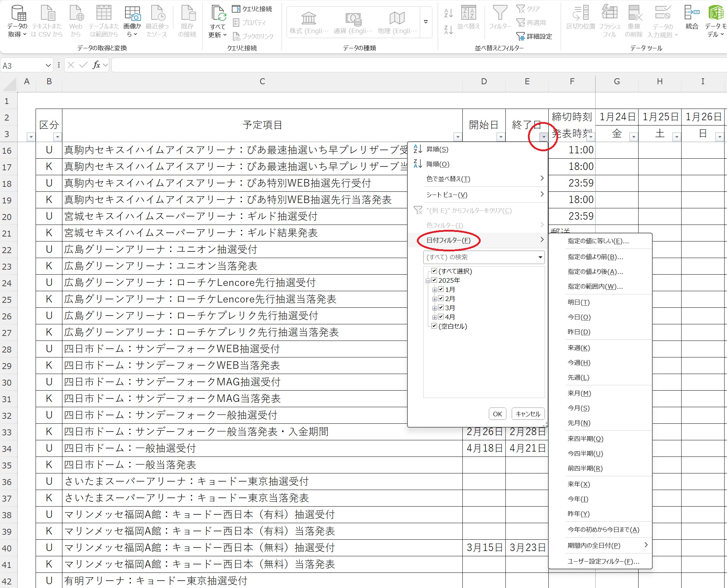
Task: Open ユーザー設定フィルター(F)... dialog
Action: click(600, 562)
